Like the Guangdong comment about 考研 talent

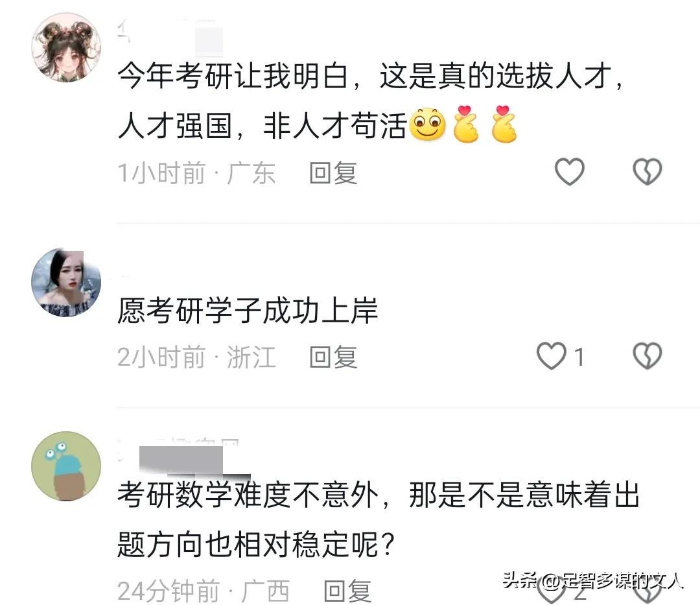[x=569, y=172]
